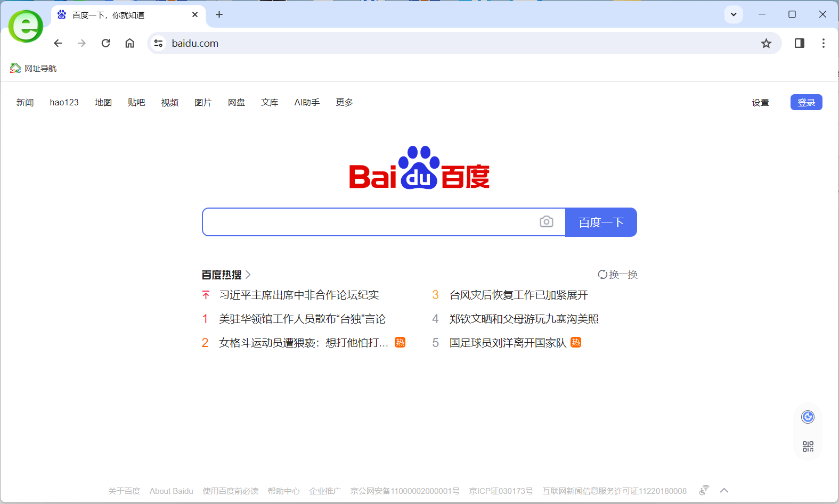Toggle the browser side panel icon
The height and width of the screenshot is (504, 839).
pos(800,43)
